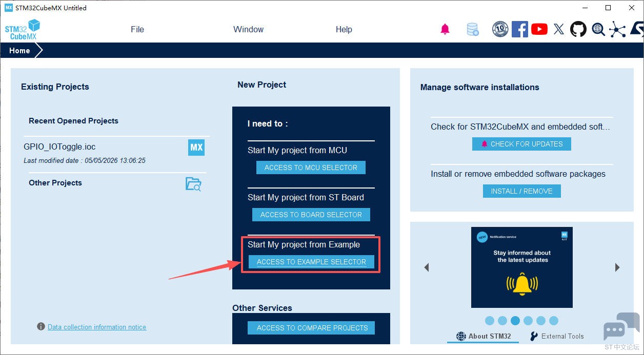Image resolution: width=644 pixels, height=355 pixels.
Task: Click the database install icon in toolbar
Action: 473,29
